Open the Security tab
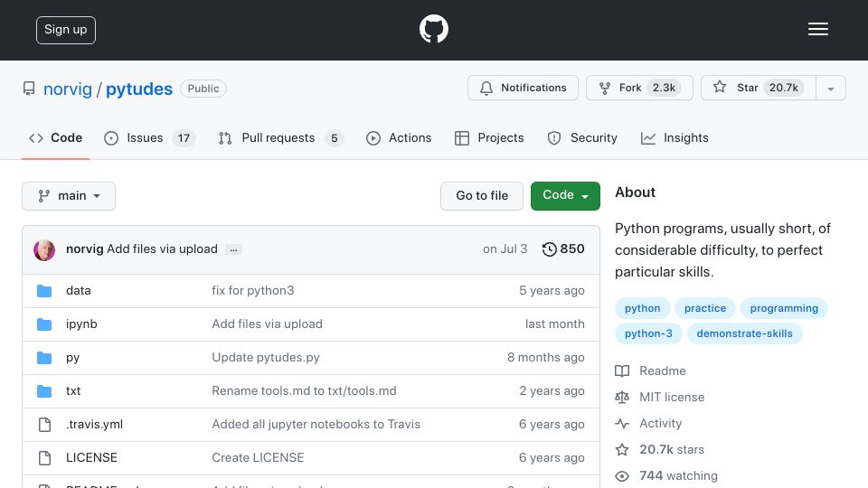 [581, 137]
